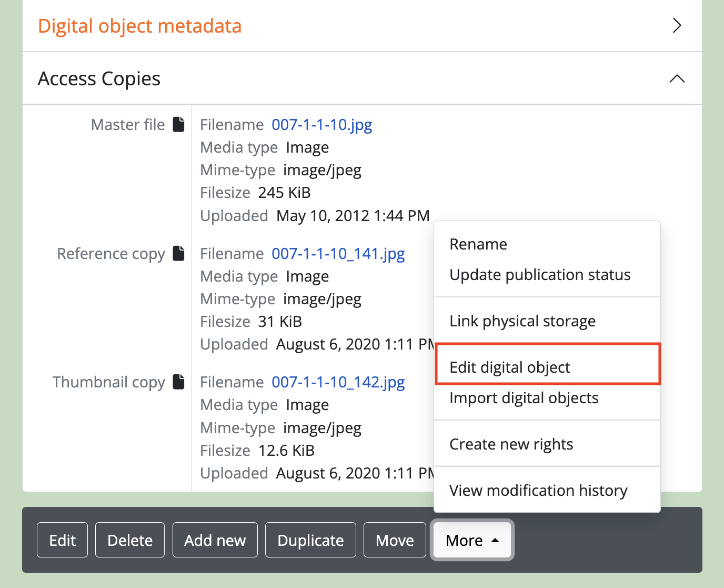Select Rename from the More menu
724x588 pixels.
(478, 244)
